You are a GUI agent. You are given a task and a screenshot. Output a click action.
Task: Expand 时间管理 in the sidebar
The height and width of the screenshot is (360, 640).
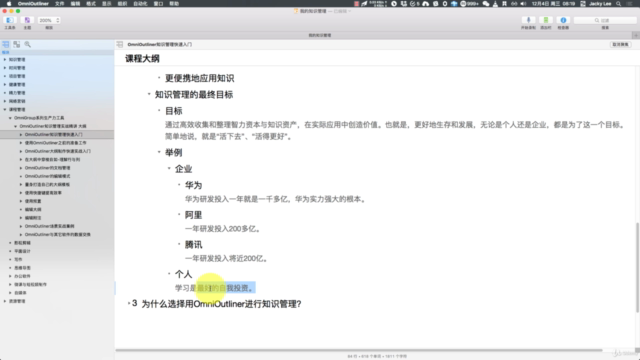pyautogui.click(x=5, y=68)
